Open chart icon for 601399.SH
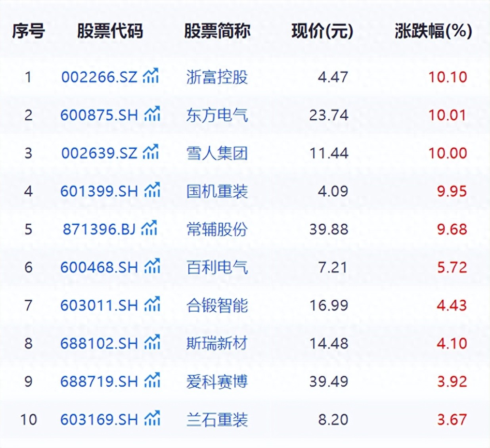The height and width of the screenshot is (448, 490). [x=152, y=190]
